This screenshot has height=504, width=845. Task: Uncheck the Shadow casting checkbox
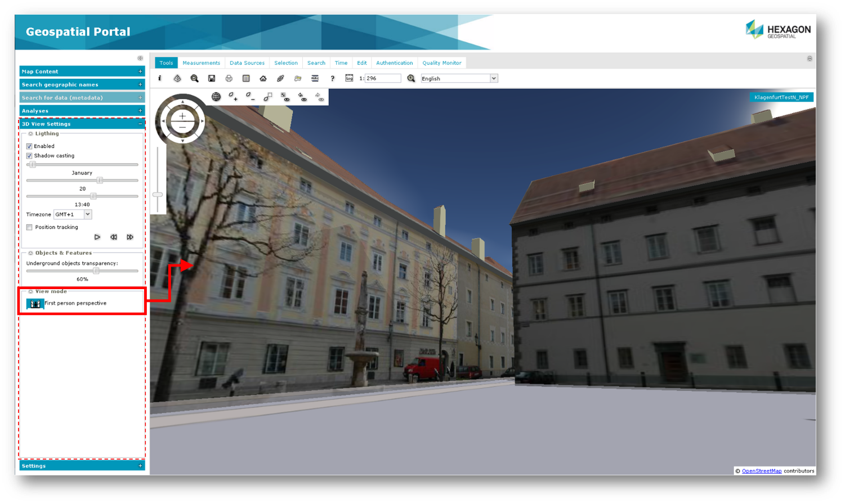(x=29, y=156)
